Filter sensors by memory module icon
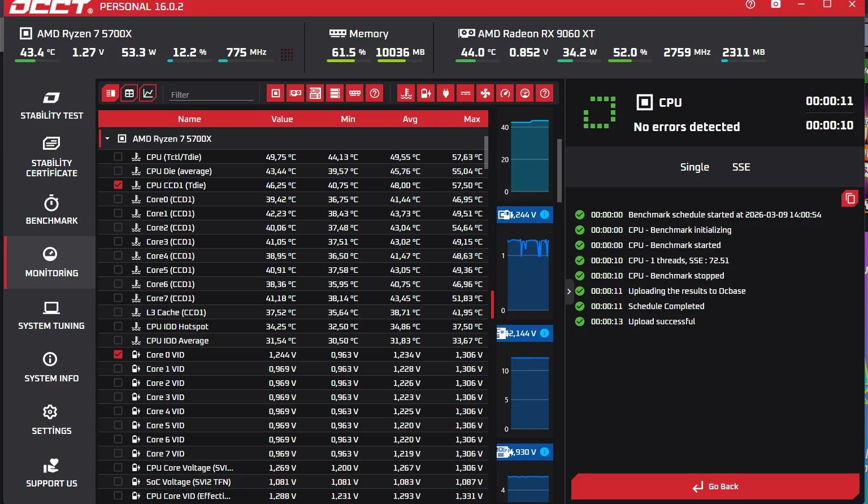This screenshot has height=504, width=868. 355,93
